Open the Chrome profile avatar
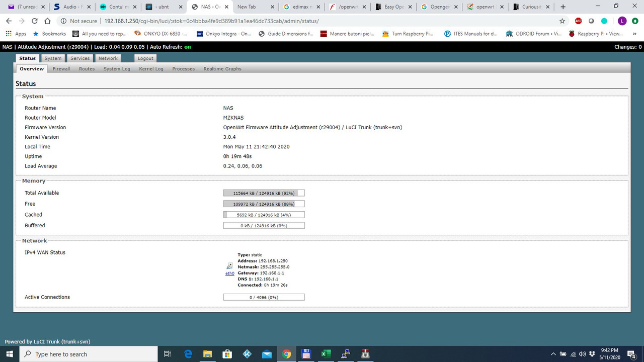Image resolution: width=644 pixels, height=362 pixels. pos(622,21)
